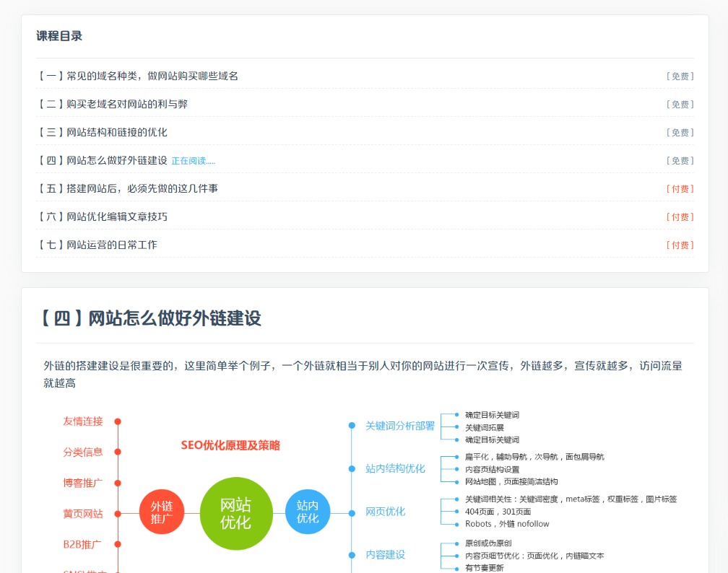The height and width of the screenshot is (573, 728).
Task: Select the bullet dot next to 博客推广
Action: click(118, 483)
